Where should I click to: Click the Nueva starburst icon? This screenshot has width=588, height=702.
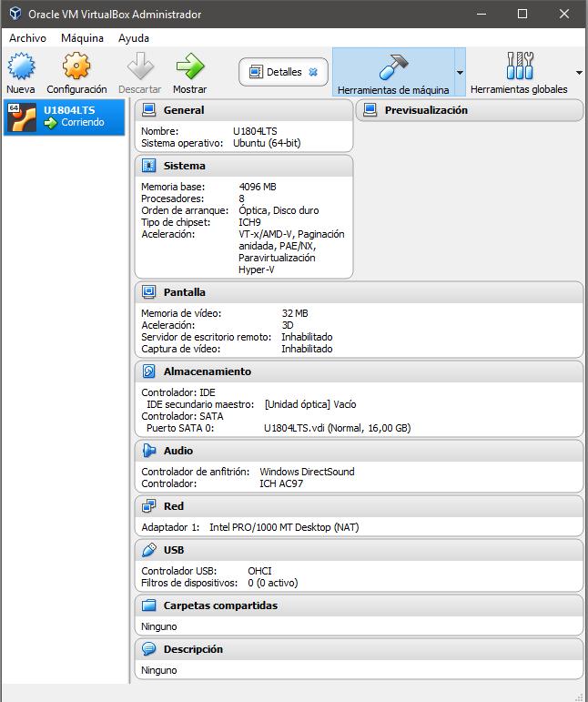pos(21,66)
